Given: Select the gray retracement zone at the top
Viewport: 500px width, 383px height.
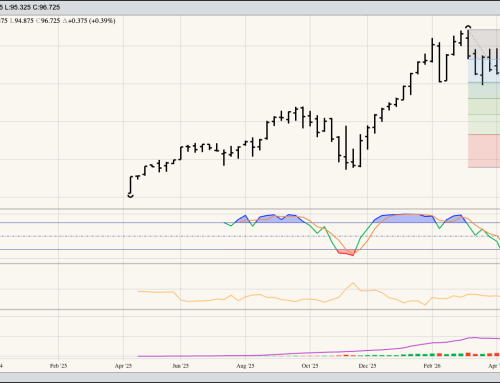Looking at the screenshot, I should 484,44.
